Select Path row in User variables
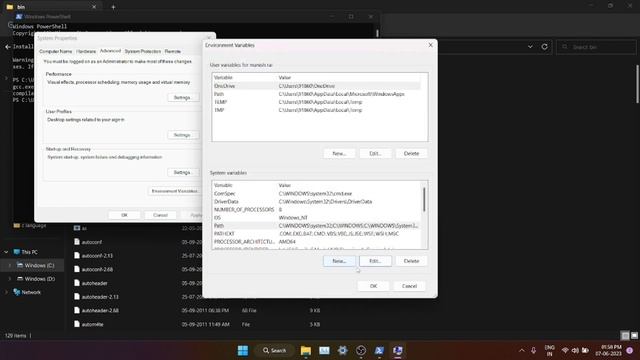This screenshot has width=640, height=360. [317, 94]
